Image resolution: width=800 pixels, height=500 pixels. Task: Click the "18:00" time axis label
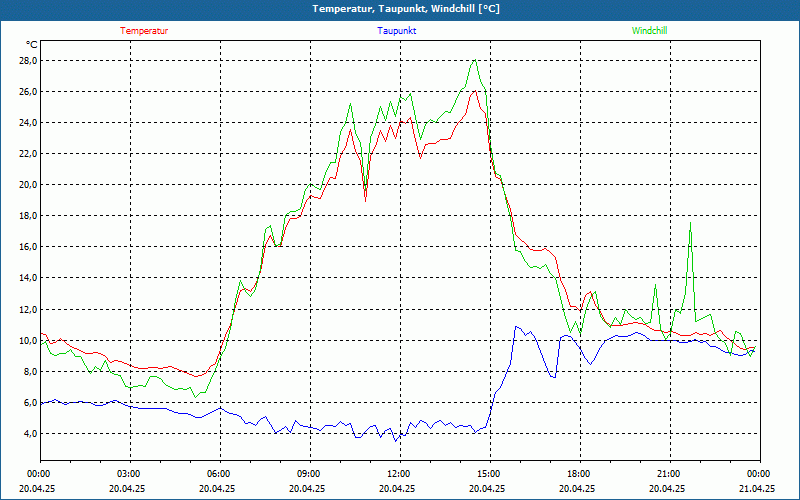coord(580,474)
